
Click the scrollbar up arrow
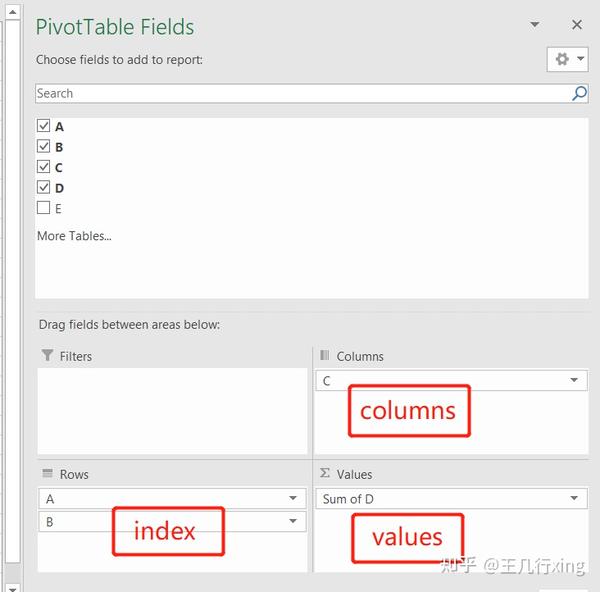(13, 12)
